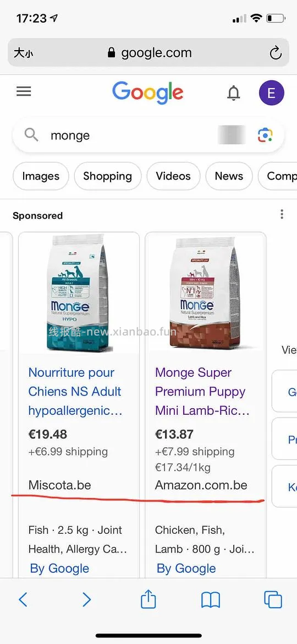Open Safari bookmarks book icon
Viewport: 297px width, 644px height.
click(211, 600)
